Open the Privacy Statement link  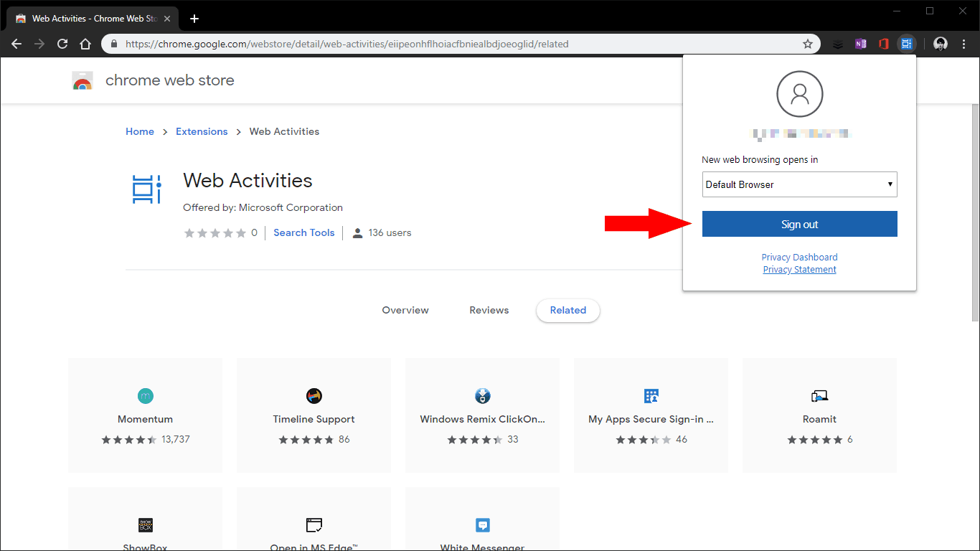pyautogui.click(x=800, y=270)
